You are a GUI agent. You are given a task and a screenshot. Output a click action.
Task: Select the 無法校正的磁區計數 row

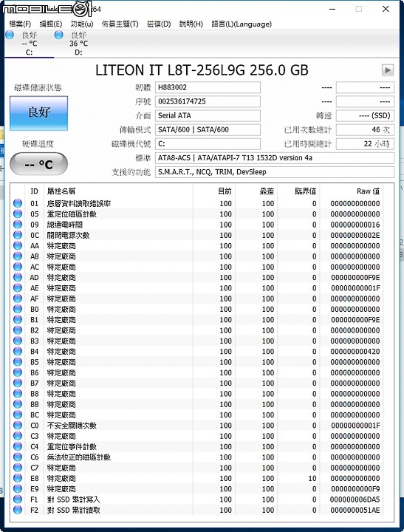coord(196,457)
